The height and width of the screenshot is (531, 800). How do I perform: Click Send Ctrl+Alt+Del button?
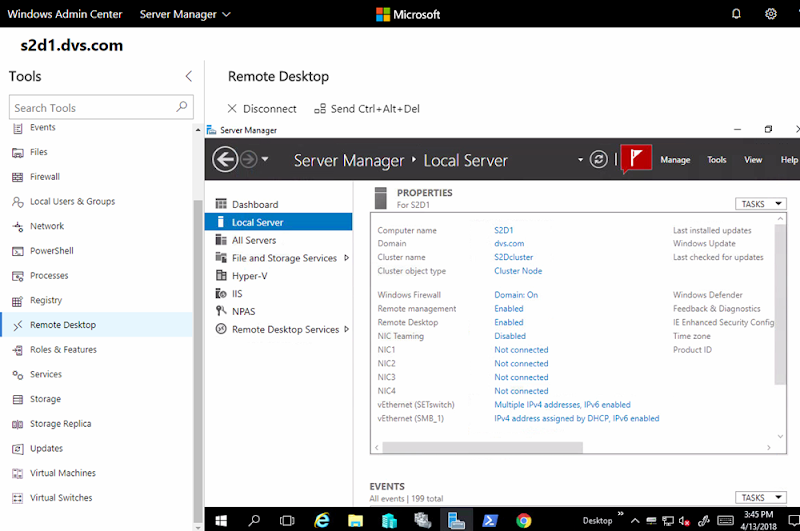367,109
